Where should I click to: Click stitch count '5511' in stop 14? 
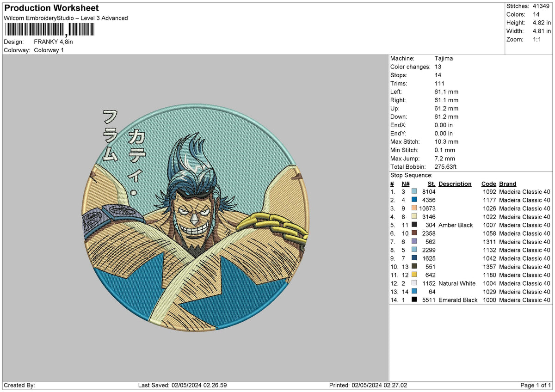tap(429, 300)
